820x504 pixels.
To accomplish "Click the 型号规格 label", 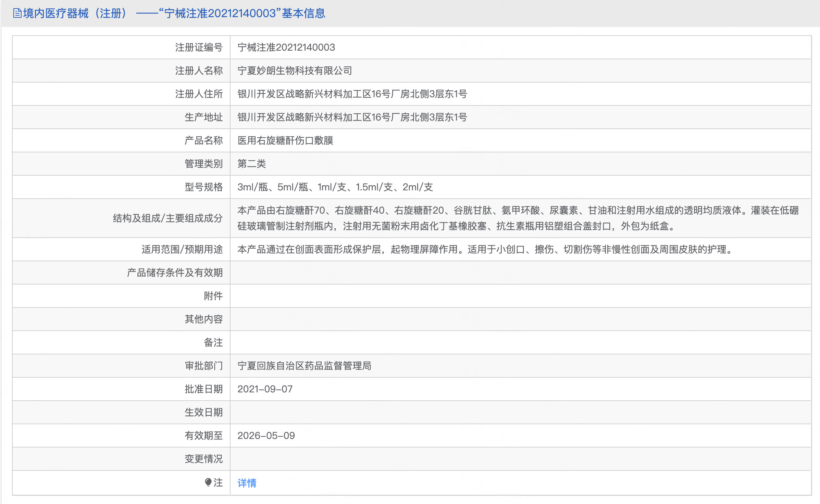I will (x=204, y=187).
